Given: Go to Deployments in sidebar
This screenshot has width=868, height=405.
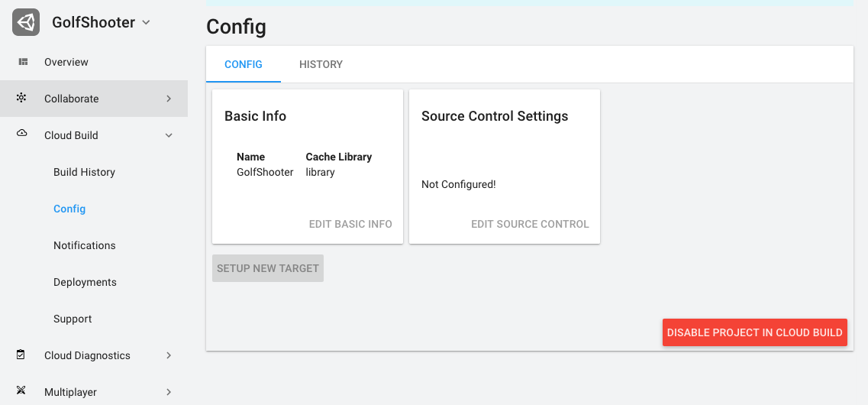Looking at the screenshot, I should 85,282.
